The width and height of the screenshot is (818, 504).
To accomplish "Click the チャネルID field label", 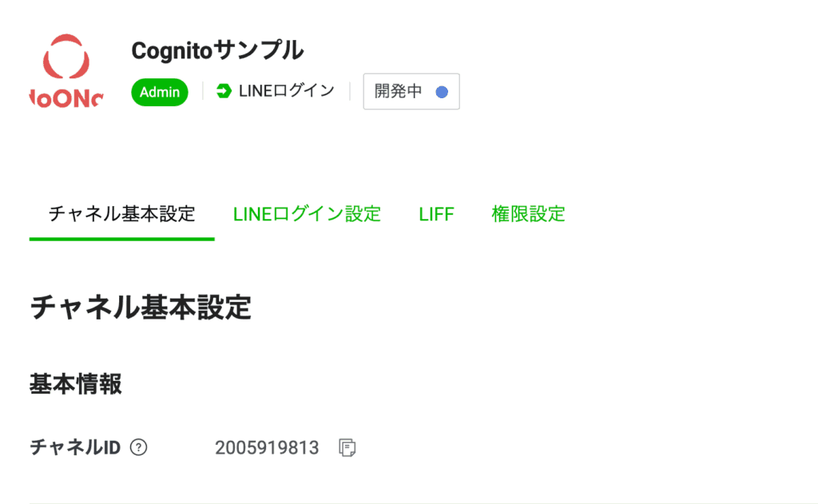I will [x=75, y=447].
